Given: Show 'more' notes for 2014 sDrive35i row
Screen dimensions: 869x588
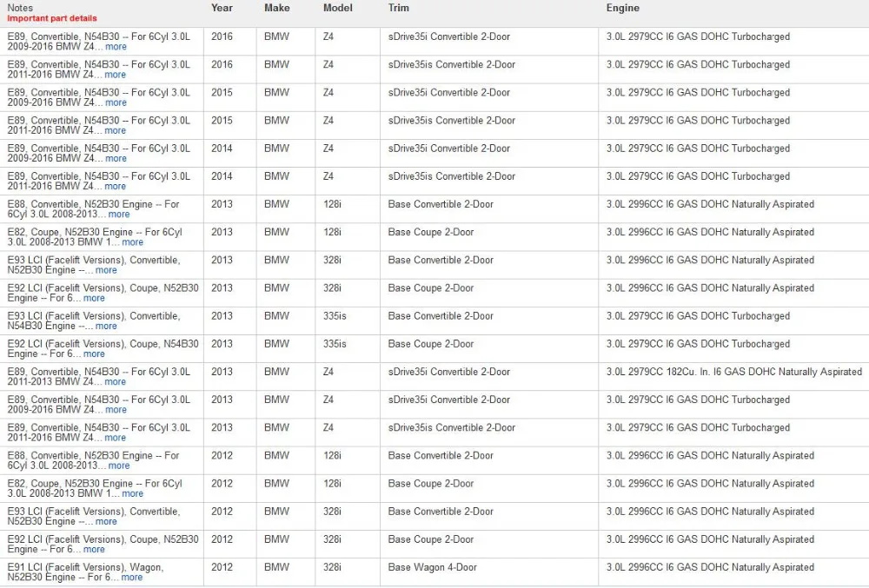Looking at the screenshot, I should [116, 158].
